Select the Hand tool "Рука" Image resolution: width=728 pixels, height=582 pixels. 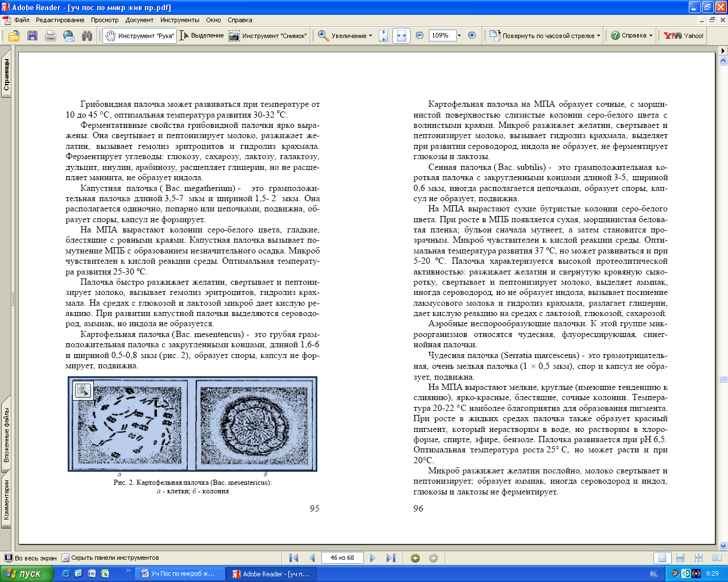(x=140, y=36)
